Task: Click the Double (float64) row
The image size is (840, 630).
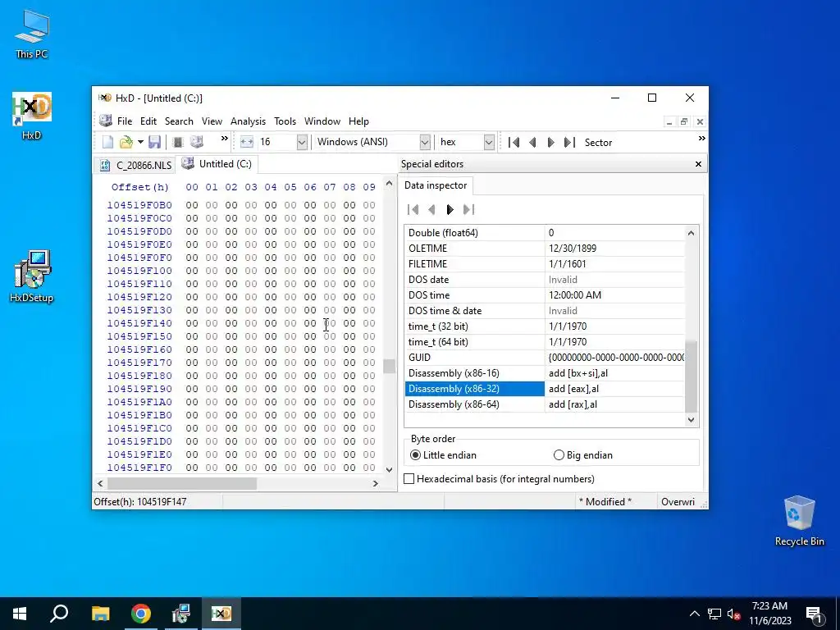Action: (x=545, y=233)
